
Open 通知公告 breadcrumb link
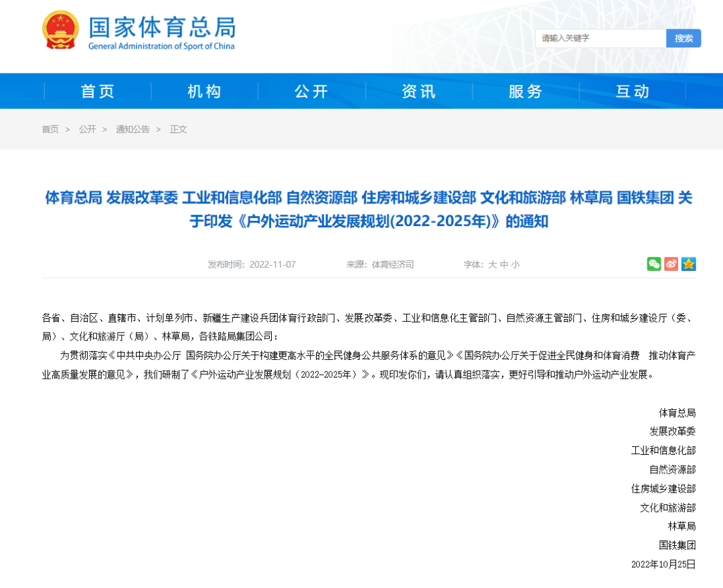point(133,129)
